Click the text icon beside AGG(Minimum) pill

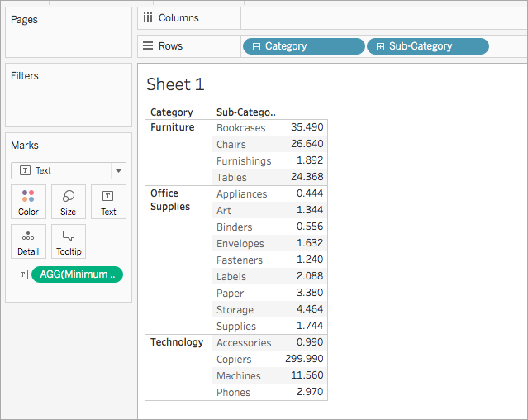click(22, 274)
